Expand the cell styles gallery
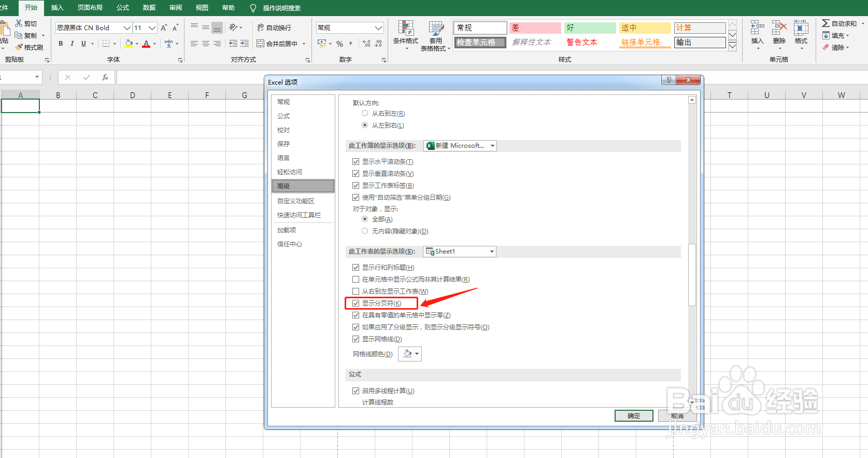868x458 pixels. 732,46
